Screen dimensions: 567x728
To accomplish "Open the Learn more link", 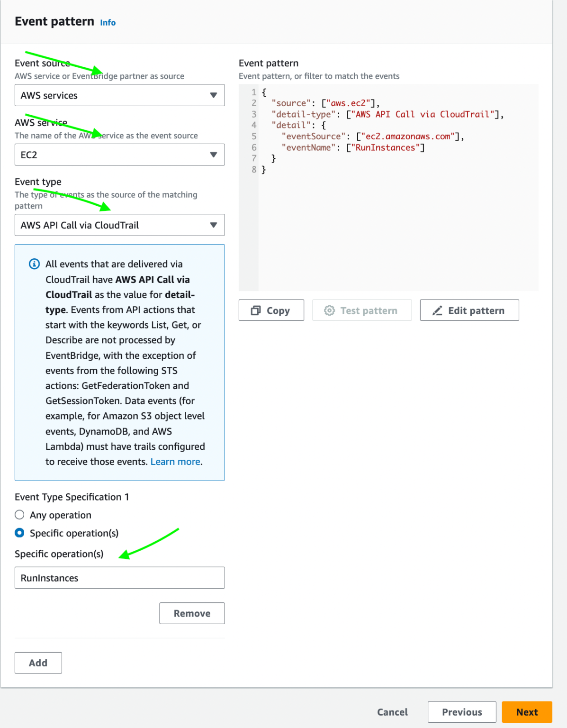I will [175, 461].
